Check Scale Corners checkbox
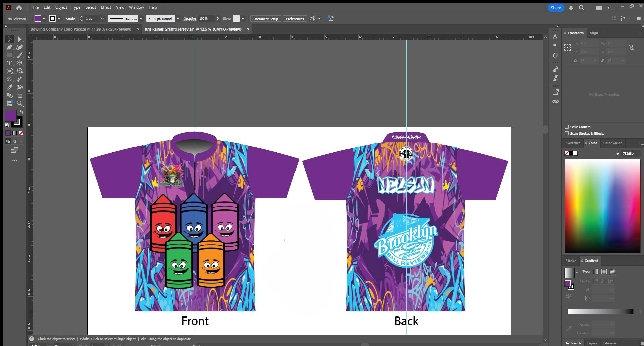 point(567,127)
